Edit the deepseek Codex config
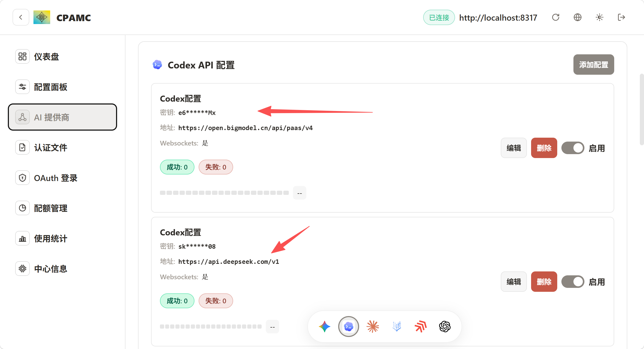 pos(514,282)
